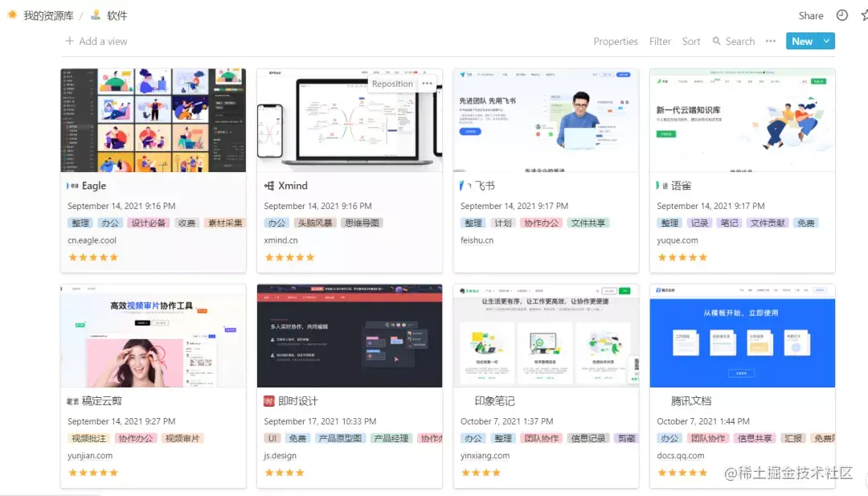Click Search in the toolbar
This screenshot has height=496, width=868.
coord(740,41)
